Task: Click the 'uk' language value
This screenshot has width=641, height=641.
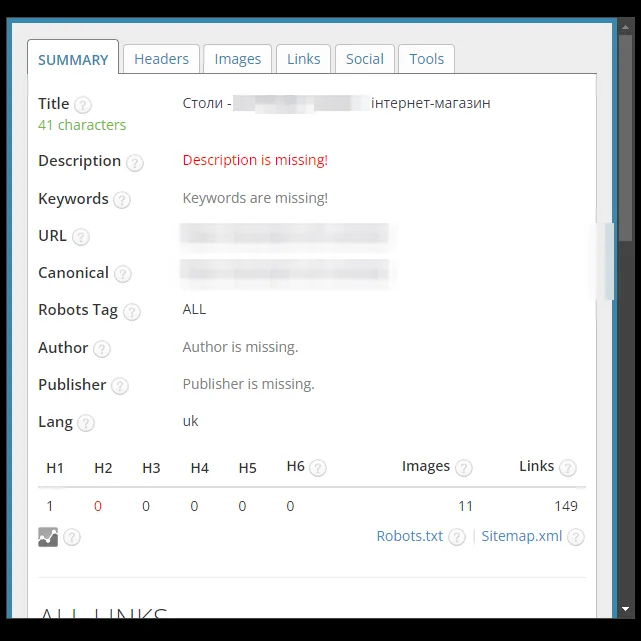Action: point(191,421)
